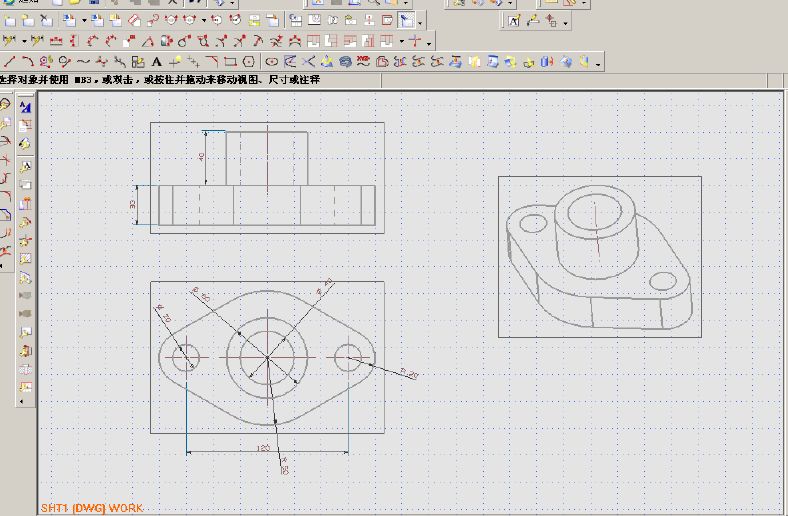The width and height of the screenshot is (788, 516).
Task: Select the Angular Dimension tool
Action: coord(147,41)
